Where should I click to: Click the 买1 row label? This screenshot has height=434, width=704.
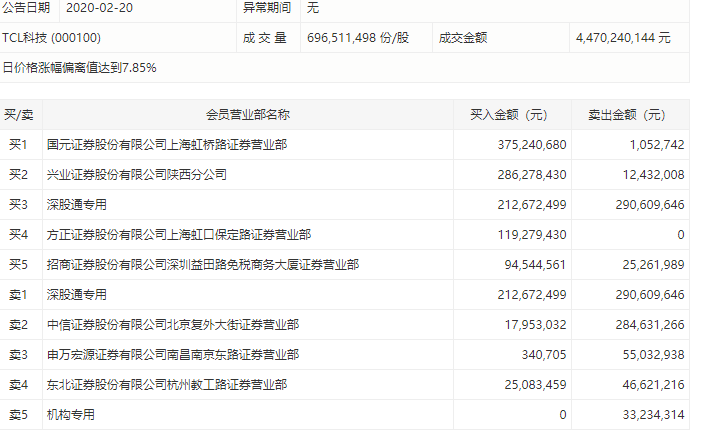(x=18, y=145)
